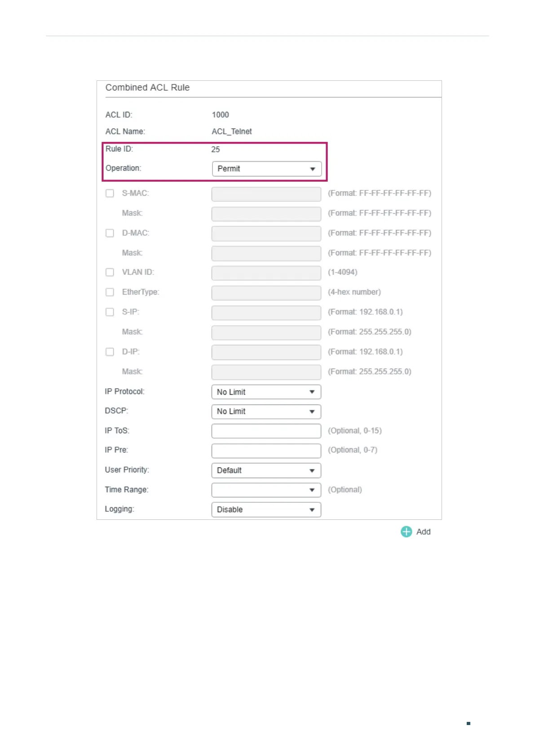Select the ACL Name value ACL_Telnet
Screen dimensions: 535x756
[232, 132]
